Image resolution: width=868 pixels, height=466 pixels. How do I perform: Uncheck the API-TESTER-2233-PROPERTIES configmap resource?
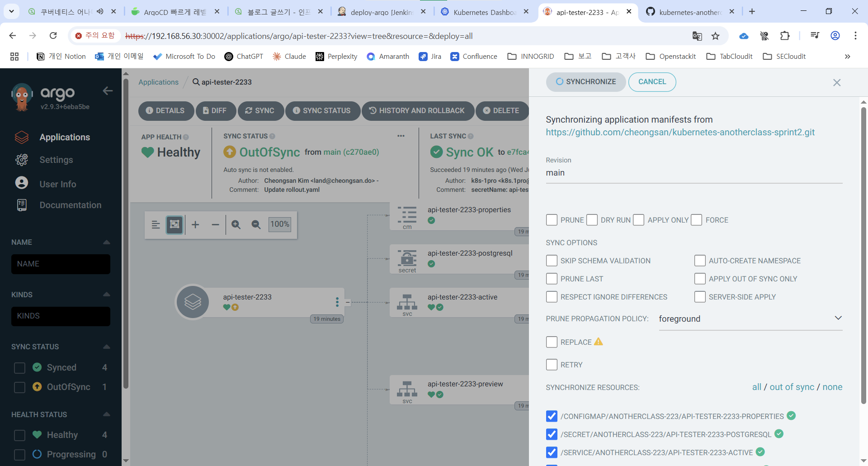coord(552,416)
